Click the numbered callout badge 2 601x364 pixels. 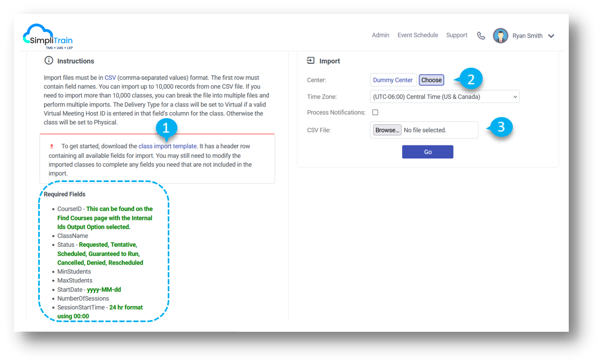471,79
